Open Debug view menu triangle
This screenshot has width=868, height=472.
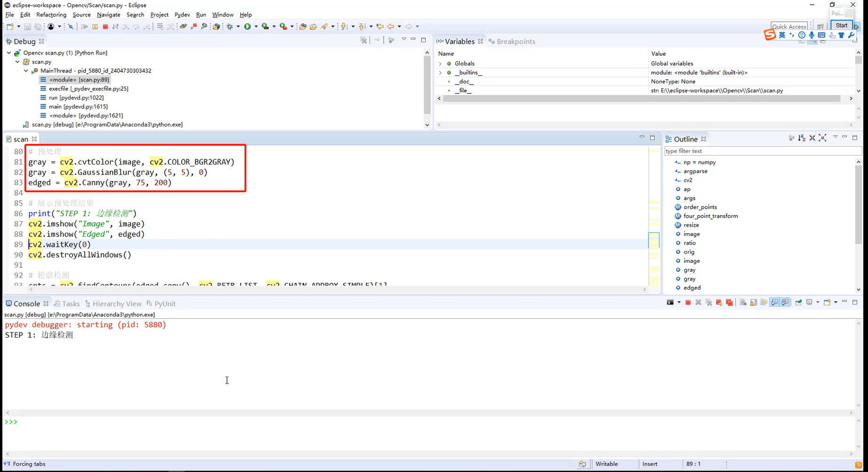click(x=404, y=39)
